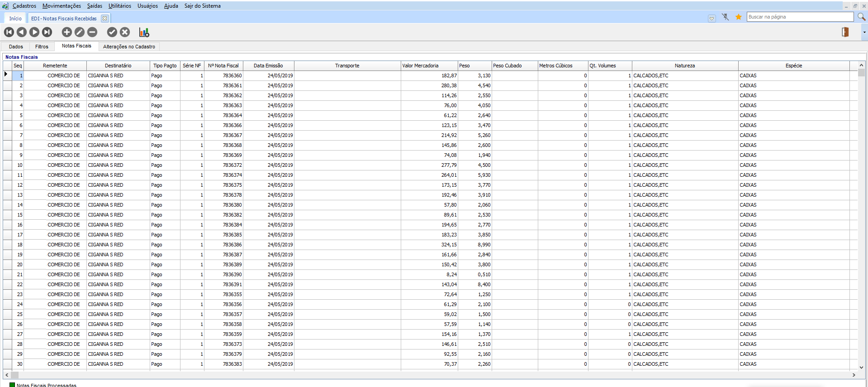Jump to the last record

[47, 32]
